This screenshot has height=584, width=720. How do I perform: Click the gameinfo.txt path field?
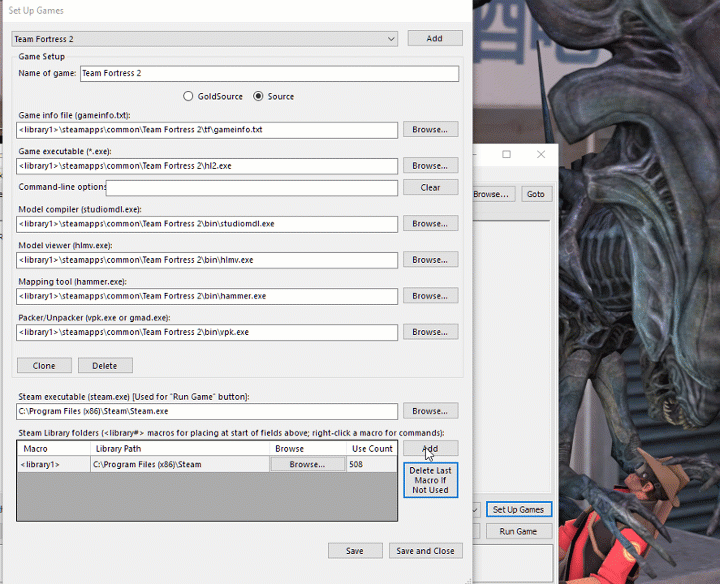tap(207, 130)
